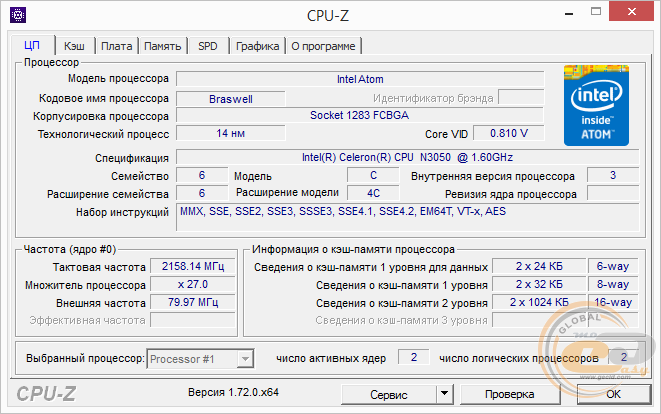Confirm with the OK button
Screen dimensions: 661x414
pyautogui.click(x=613, y=394)
